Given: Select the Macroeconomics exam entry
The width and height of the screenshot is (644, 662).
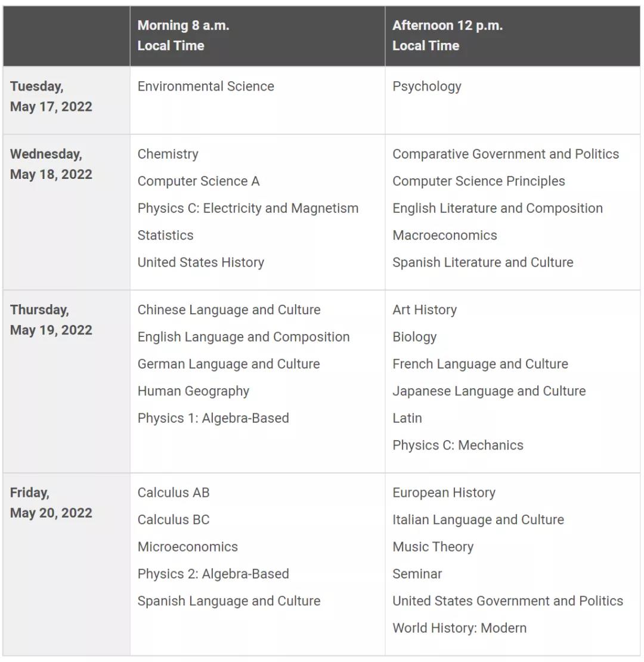Looking at the screenshot, I should pyautogui.click(x=444, y=235).
